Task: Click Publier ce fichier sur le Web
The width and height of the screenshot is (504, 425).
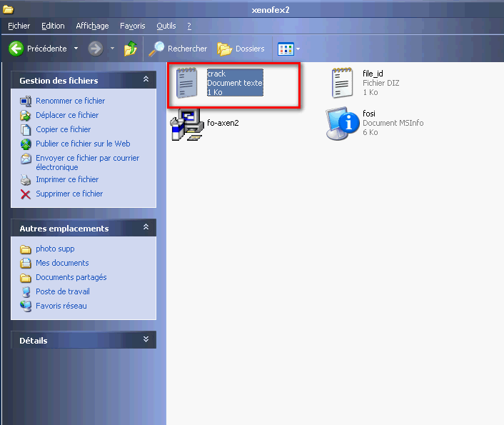Action: tap(83, 144)
